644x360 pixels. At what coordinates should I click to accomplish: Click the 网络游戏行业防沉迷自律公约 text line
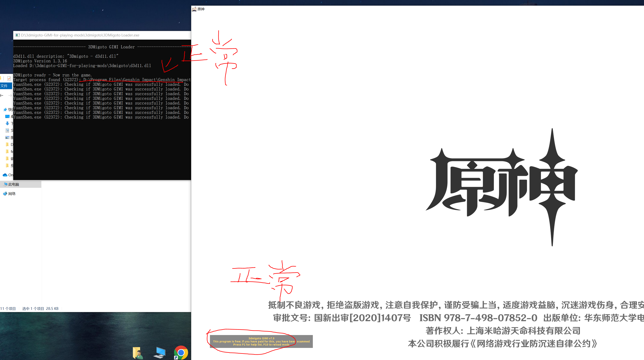coord(502,344)
